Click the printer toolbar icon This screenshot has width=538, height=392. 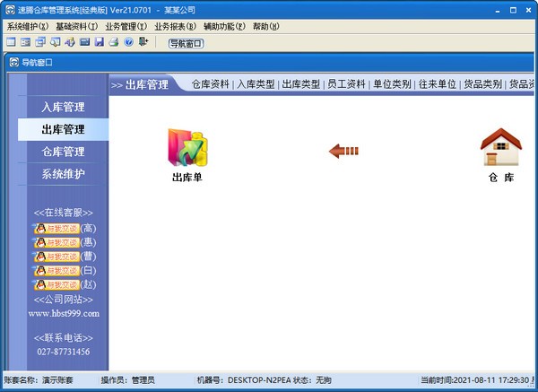(114, 42)
